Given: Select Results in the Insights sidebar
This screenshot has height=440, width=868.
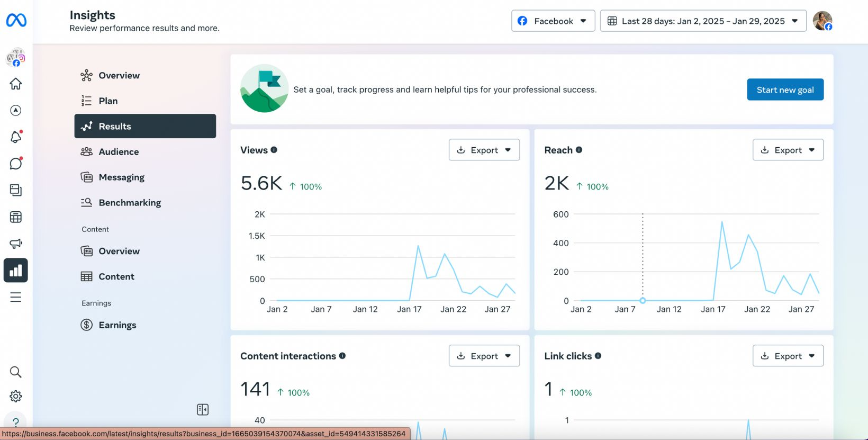Looking at the screenshot, I should [x=145, y=126].
